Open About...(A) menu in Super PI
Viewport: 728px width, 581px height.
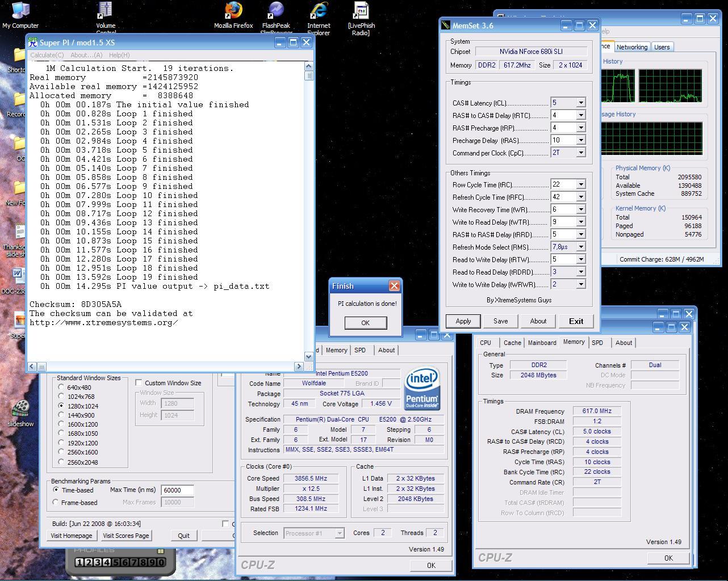pyautogui.click(x=86, y=55)
